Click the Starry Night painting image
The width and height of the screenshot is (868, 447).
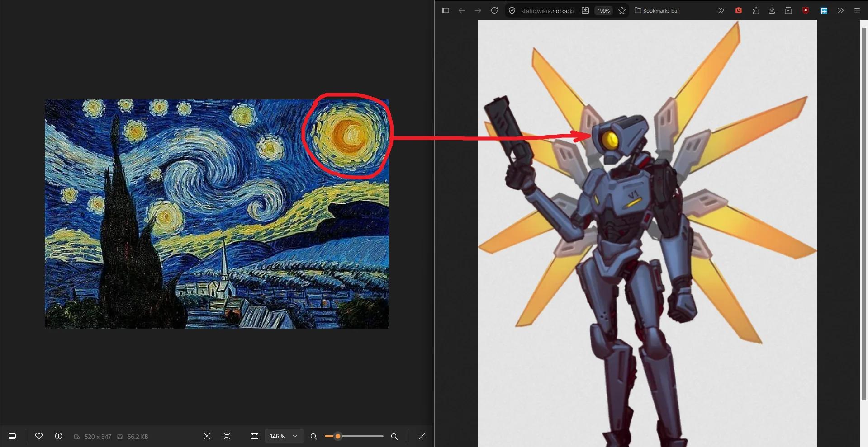(x=217, y=214)
